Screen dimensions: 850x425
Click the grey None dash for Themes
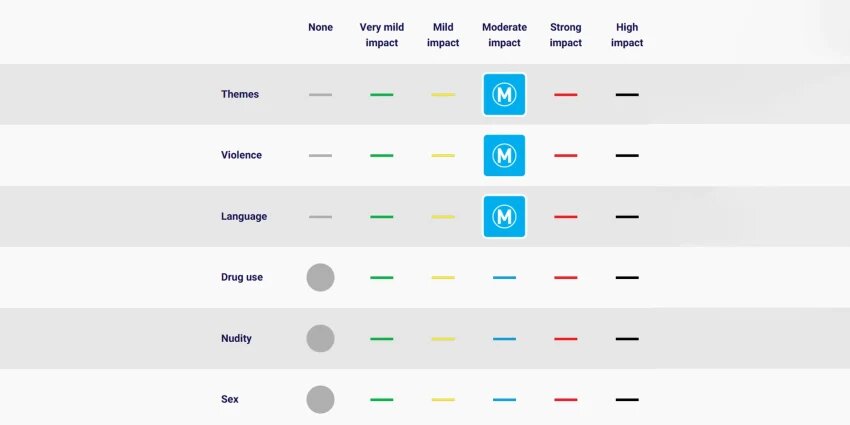[x=320, y=95]
